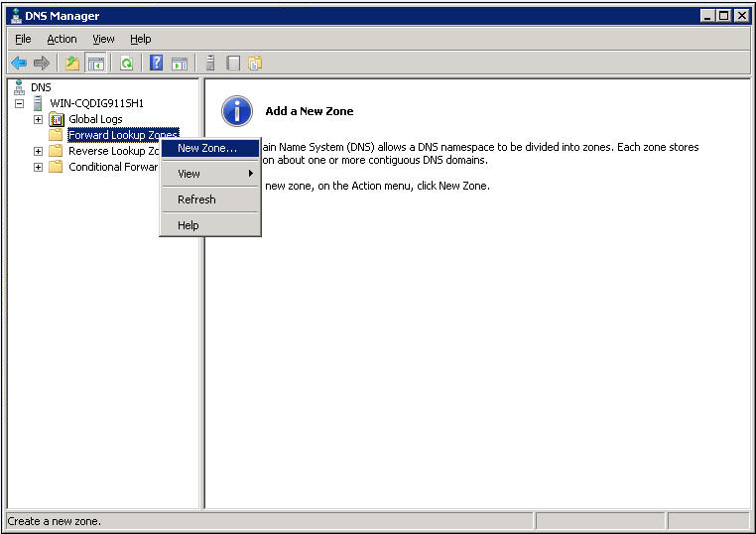756x534 pixels.
Task: Click the green Refresh toolbar icon
Action: tap(126, 64)
